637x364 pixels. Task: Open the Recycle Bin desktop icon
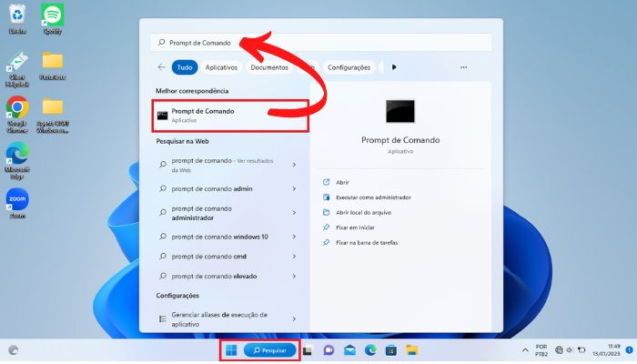[x=17, y=18]
